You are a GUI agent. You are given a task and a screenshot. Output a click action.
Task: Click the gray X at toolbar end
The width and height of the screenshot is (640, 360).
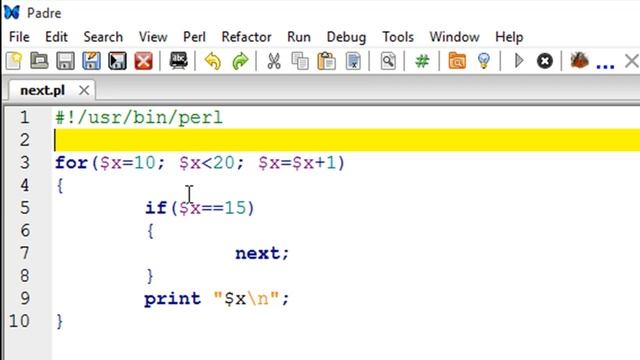point(632,61)
